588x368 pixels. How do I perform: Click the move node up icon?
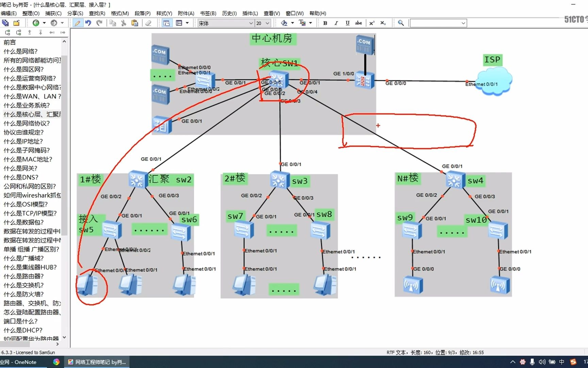(30, 32)
